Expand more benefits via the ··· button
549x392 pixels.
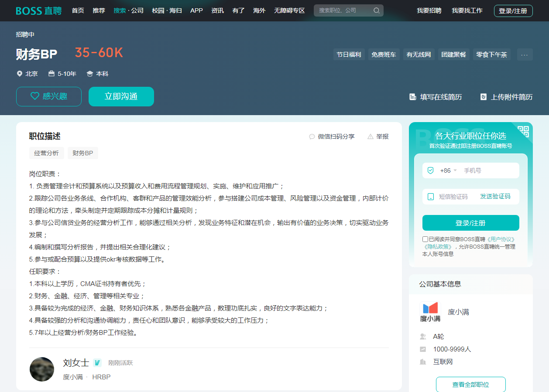[525, 55]
